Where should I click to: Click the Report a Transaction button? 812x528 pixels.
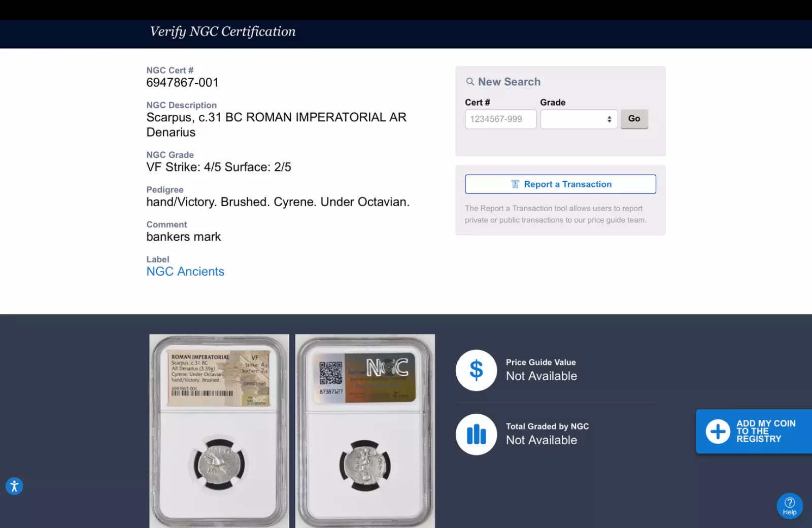click(560, 184)
